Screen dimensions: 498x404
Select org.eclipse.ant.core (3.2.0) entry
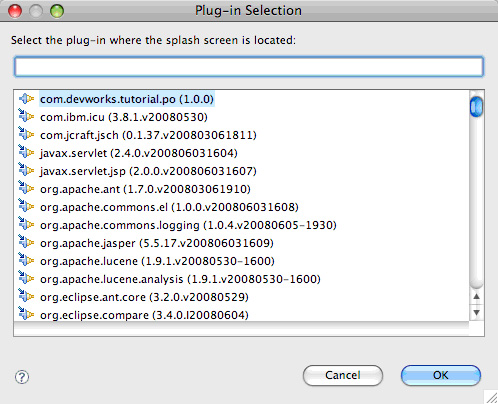(x=144, y=297)
